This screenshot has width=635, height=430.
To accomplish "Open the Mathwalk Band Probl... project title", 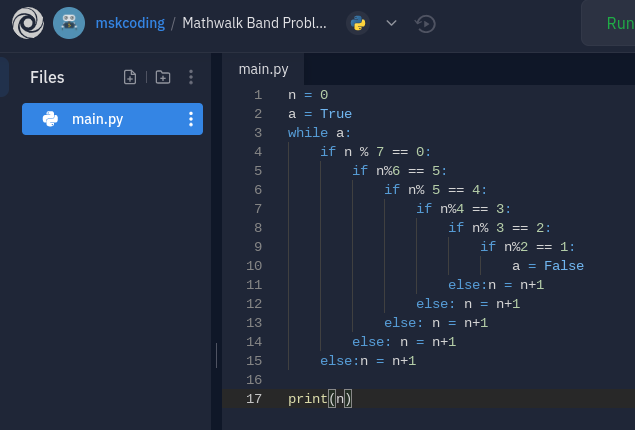I will click(x=254, y=23).
